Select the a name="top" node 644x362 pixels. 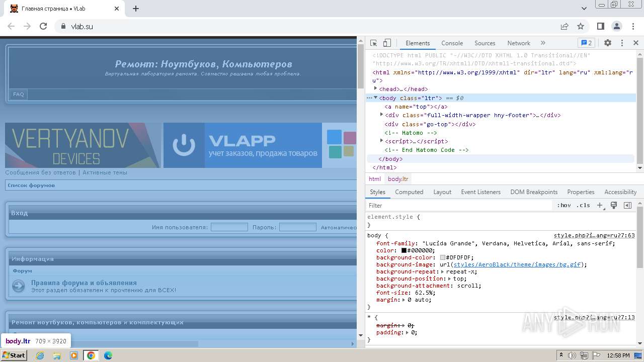[416, 107]
